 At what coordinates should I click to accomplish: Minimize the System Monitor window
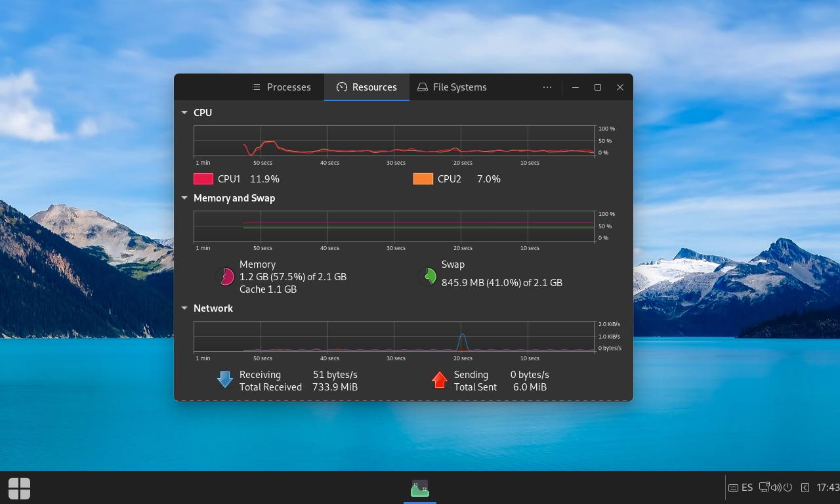tap(576, 87)
